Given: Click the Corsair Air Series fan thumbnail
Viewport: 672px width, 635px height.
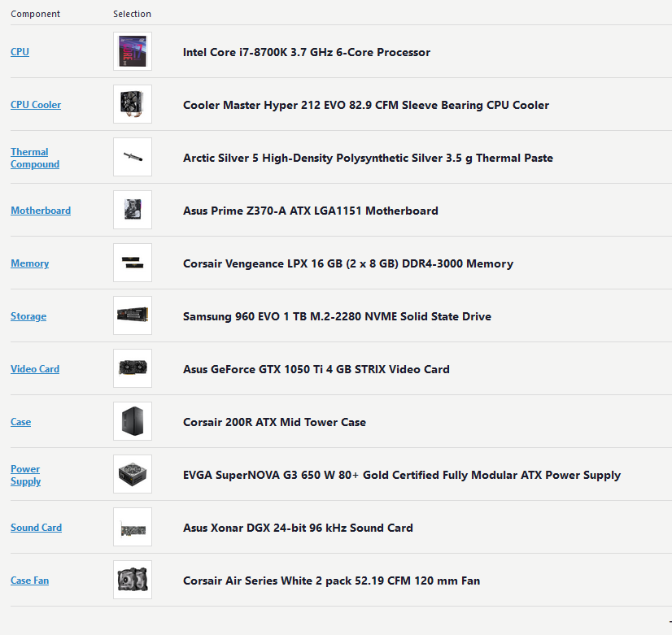Looking at the screenshot, I should (x=133, y=580).
